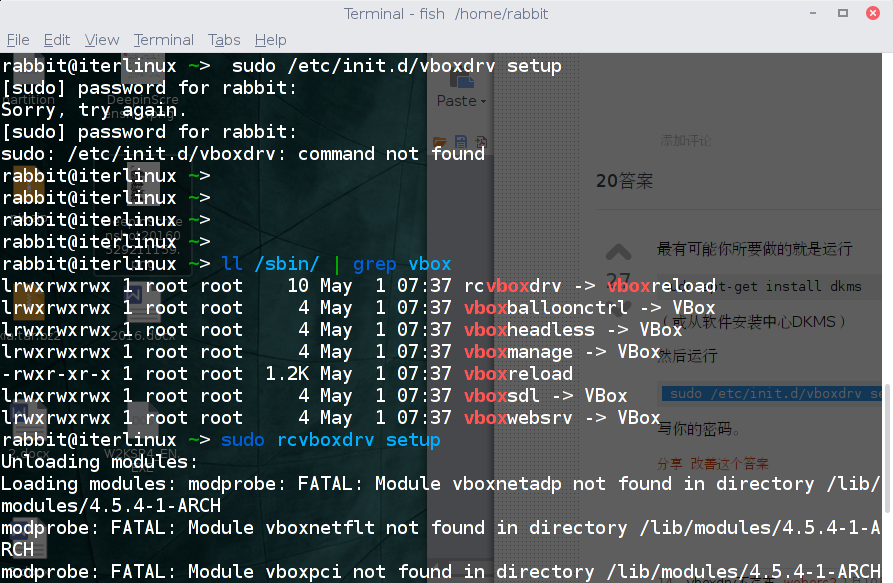This screenshot has height=583, width=893.
Task: Click the '20答案' heading
Action: (624, 181)
